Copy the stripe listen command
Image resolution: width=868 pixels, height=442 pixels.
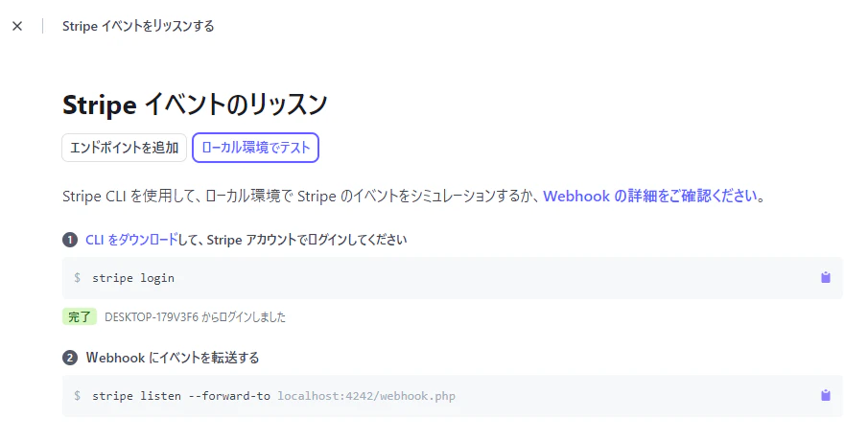(x=826, y=395)
